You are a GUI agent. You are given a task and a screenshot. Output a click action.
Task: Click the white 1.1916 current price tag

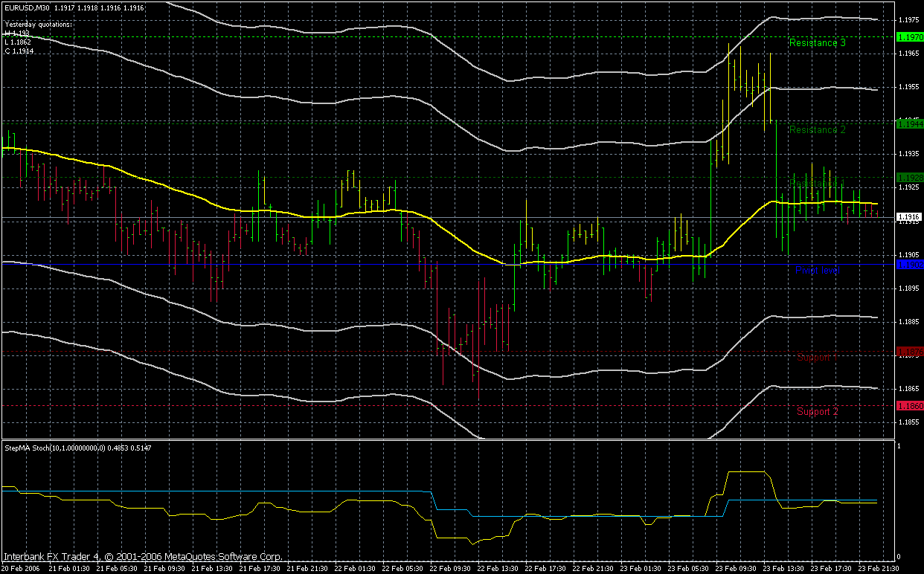(x=910, y=218)
